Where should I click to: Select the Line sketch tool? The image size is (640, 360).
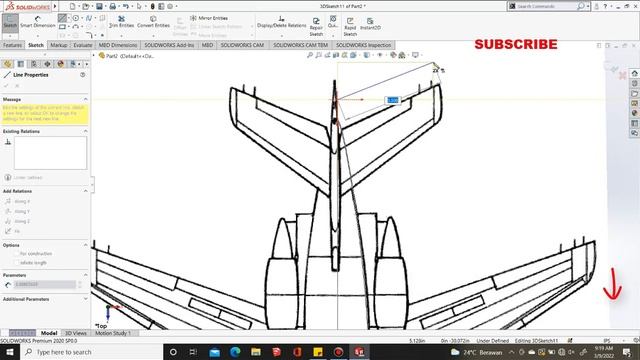point(62,18)
